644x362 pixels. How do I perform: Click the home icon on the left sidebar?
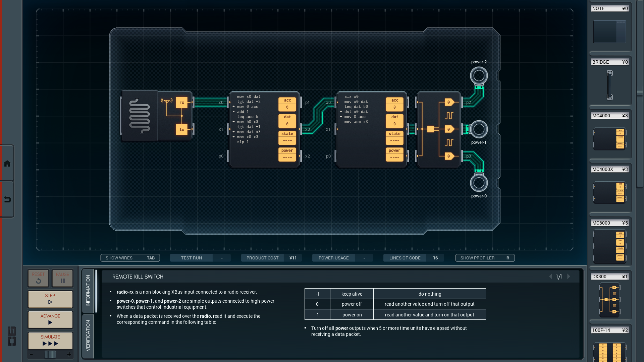pos(7,164)
